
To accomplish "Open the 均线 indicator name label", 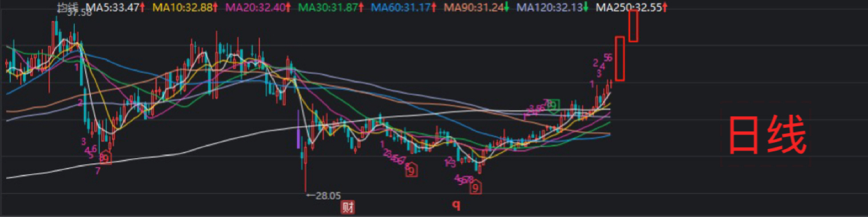I will [x=67, y=7].
